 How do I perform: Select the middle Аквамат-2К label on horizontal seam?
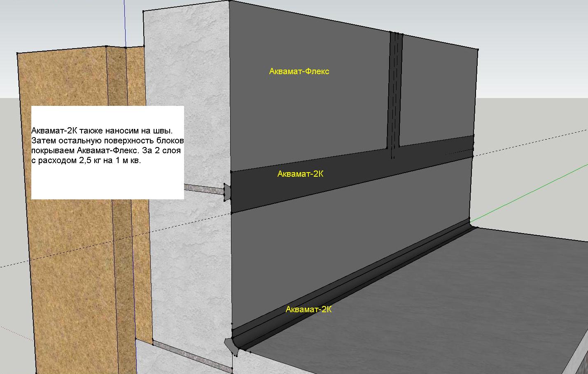[300, 174]
